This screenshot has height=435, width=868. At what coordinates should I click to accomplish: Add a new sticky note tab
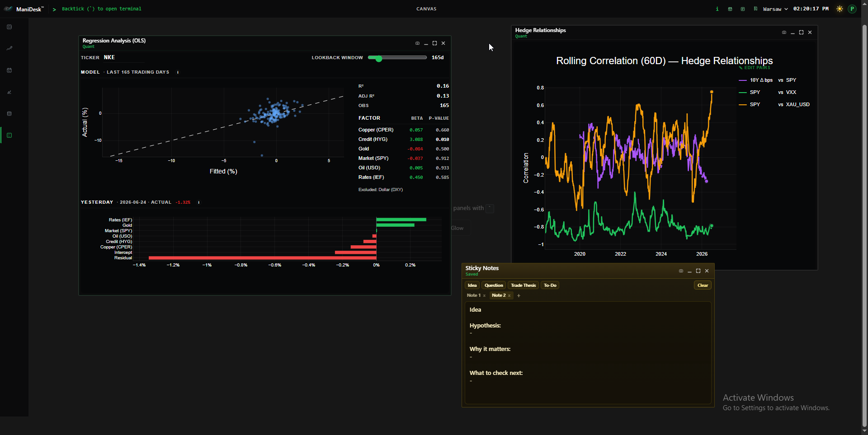519,296
